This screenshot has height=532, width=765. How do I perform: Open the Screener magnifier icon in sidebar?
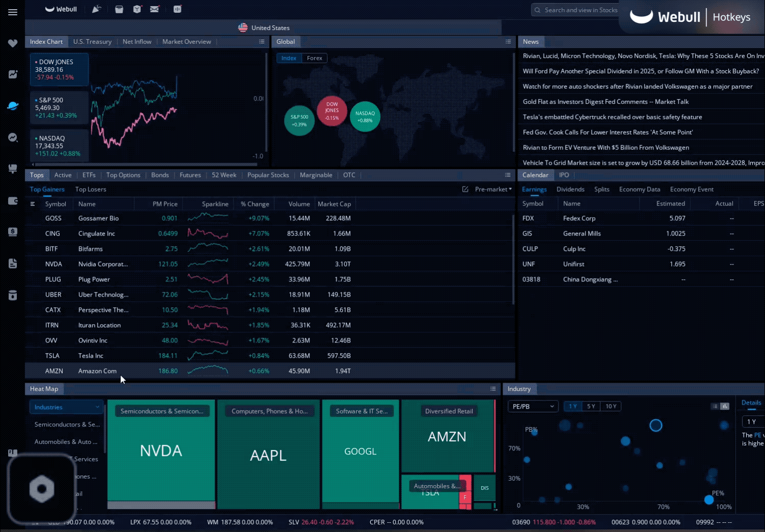[x=12, y=137]
